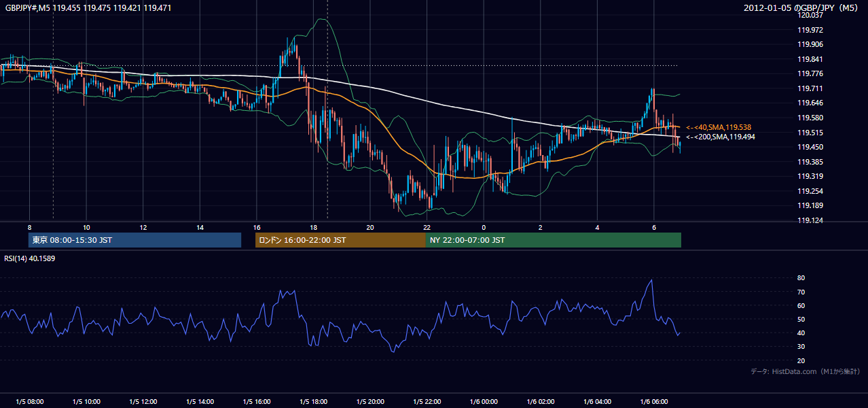
Task: Click the 1/5 16:00 bottom time label
Action: pos(256,402)
